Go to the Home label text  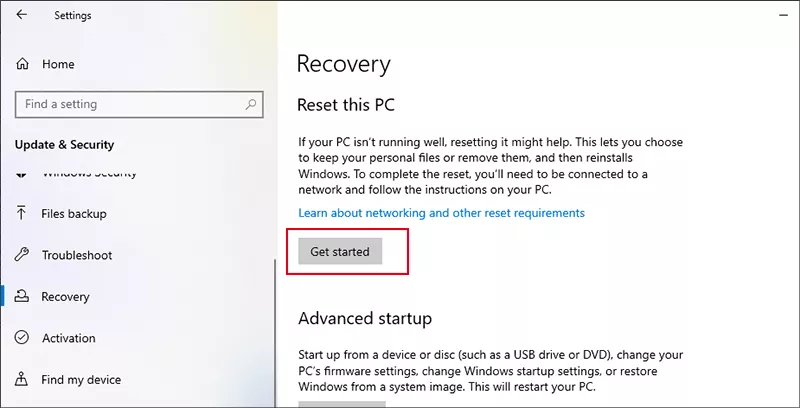tap(58, 64)
